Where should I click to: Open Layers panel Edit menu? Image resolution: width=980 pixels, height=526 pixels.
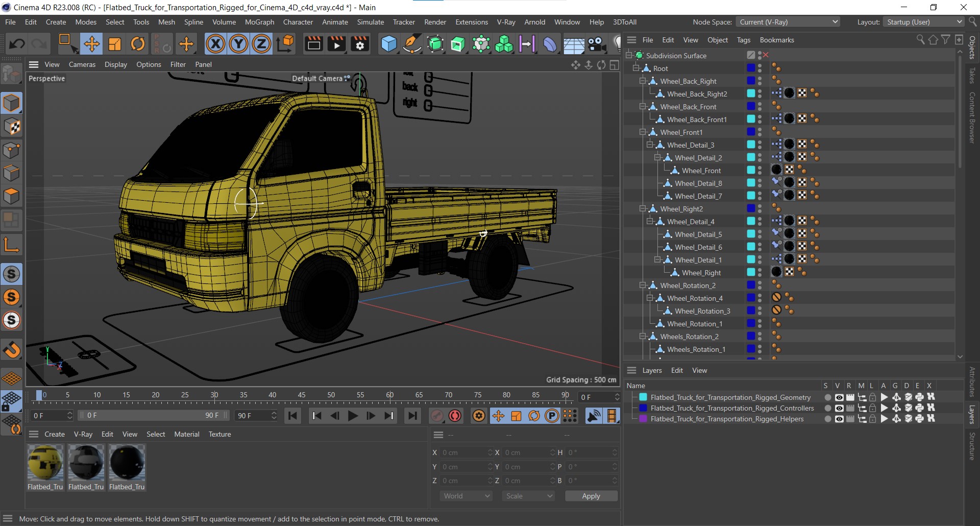point(677,370)
